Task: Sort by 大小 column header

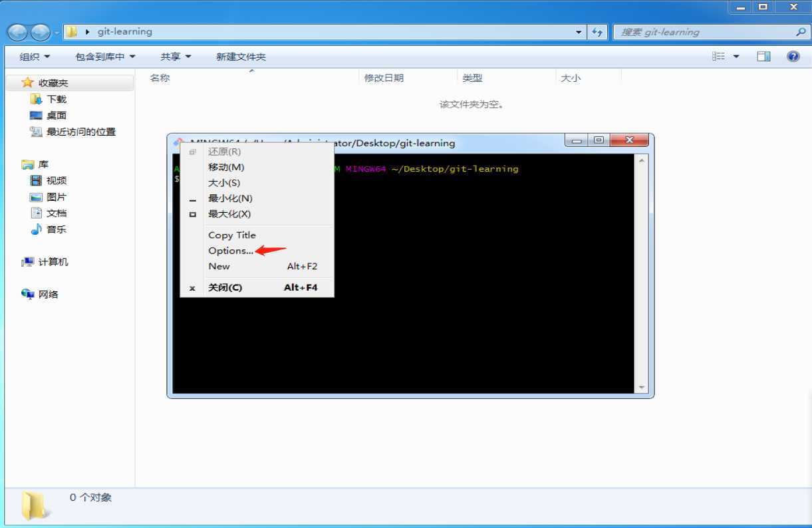Action: (571, 78)
